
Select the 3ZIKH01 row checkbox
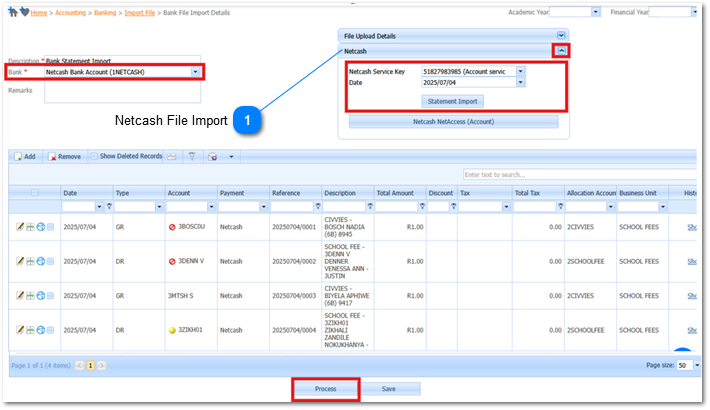[x=51, y=330]
